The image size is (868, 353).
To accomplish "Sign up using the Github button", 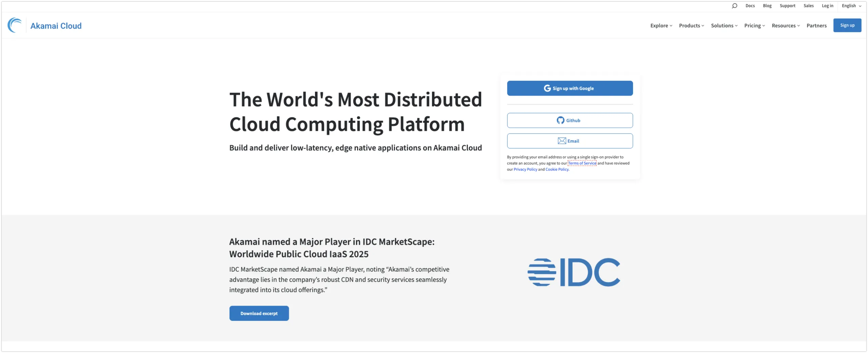I will [x=570, y=120].
